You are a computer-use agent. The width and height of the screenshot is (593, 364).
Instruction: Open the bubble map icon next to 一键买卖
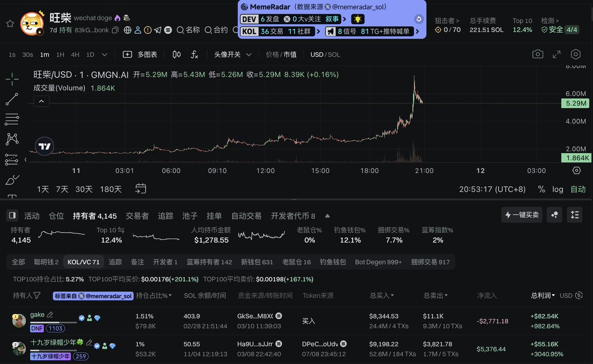pos(554,215)
